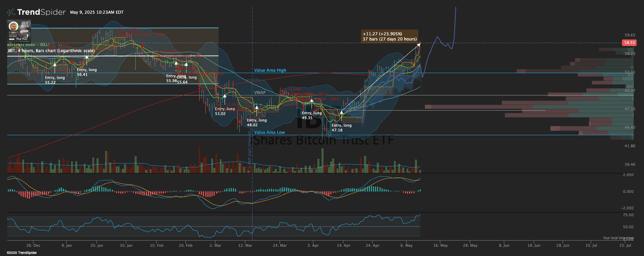The height and width of the screenshot is (256, 644).
Task: Click the red 58.55 current price tag
Action: (629, 43)
